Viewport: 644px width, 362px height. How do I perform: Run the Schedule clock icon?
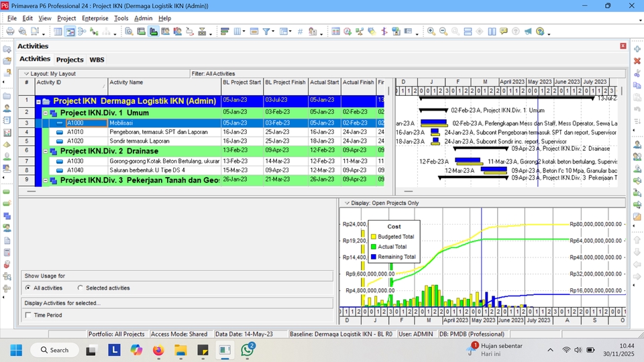point(347,32)
